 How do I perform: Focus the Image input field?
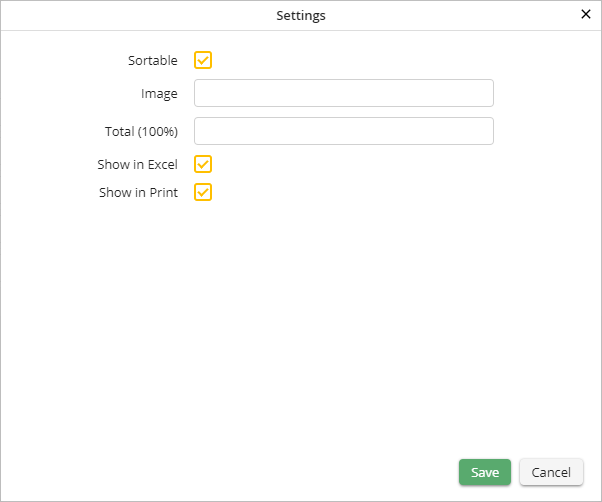(x=344, y=93)
